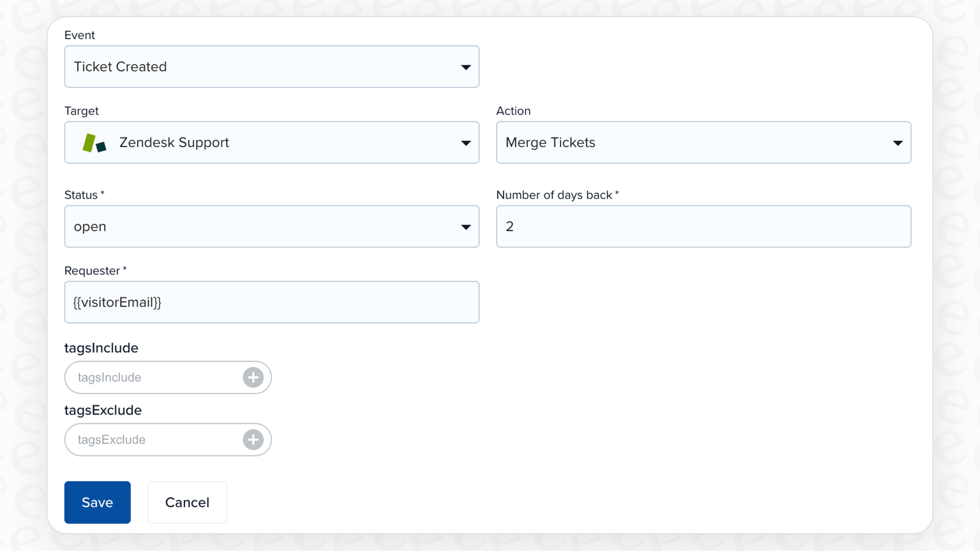
Task: Click the plus icon to add a tagsInclude tag
Action: point(253,377)
